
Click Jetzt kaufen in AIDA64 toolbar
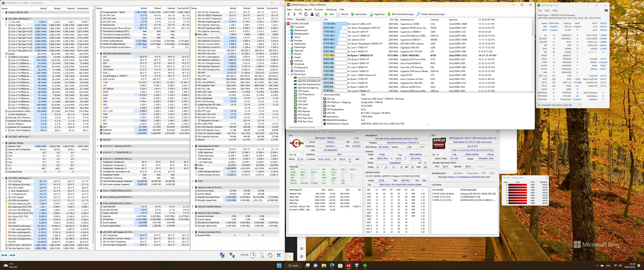click(x=359, y=14)
